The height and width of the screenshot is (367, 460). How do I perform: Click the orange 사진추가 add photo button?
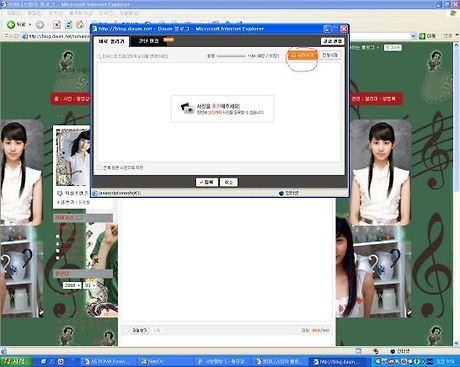point(303,55)
